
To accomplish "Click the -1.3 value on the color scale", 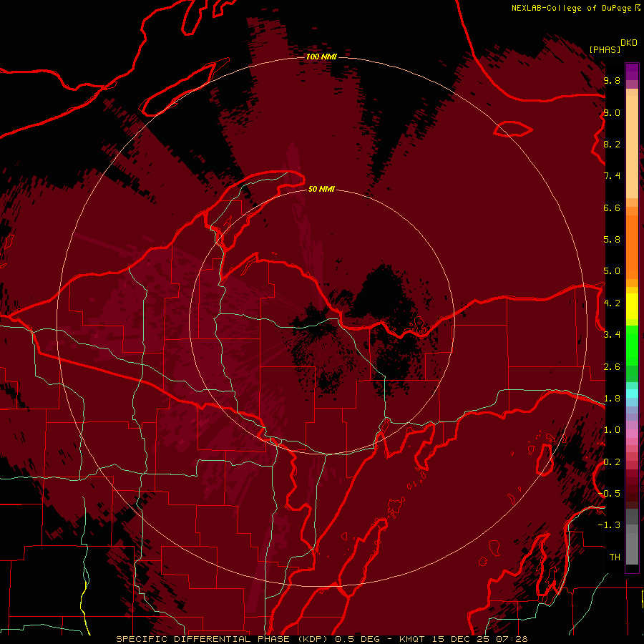I will (609, 525).
